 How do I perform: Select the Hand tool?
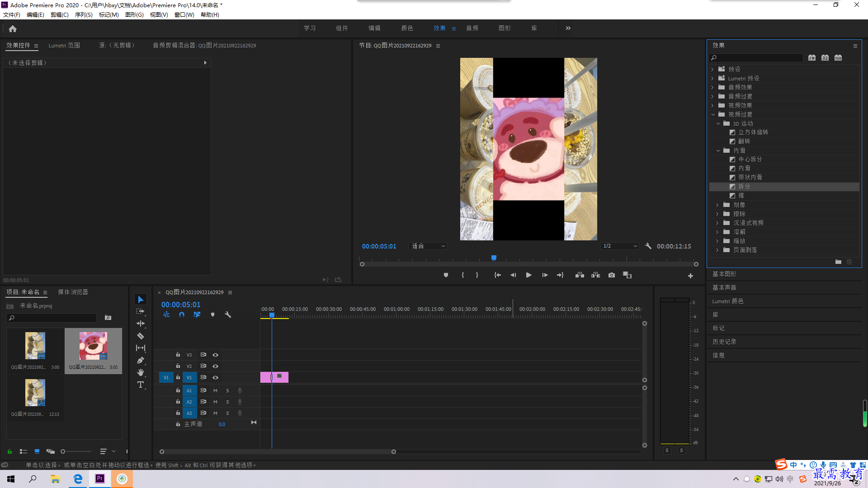[x=141, y=372]
